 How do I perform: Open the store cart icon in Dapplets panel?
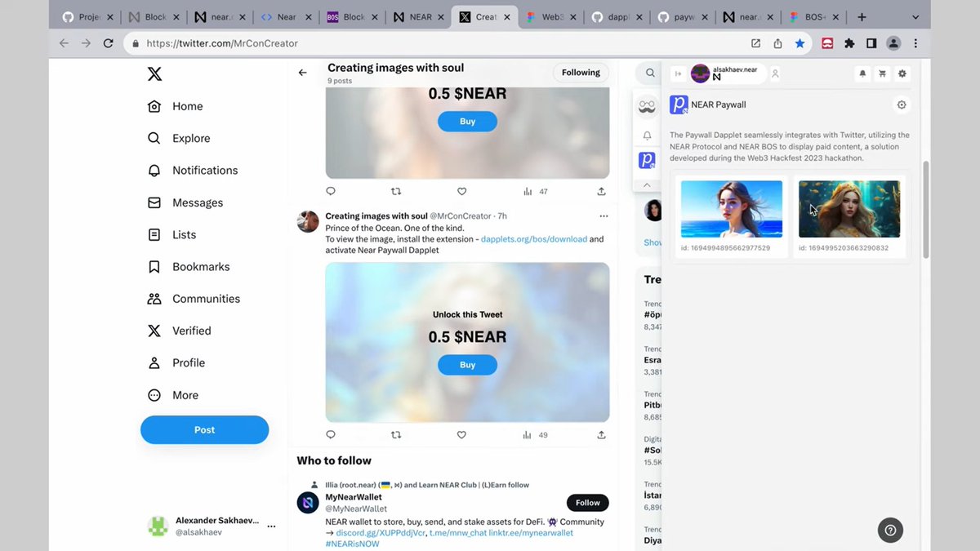[882, 73]
